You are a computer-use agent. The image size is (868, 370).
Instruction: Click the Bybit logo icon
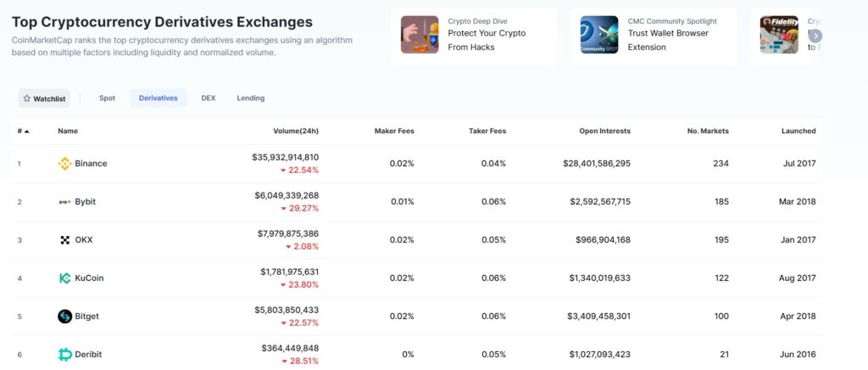(x=64, y=202)
